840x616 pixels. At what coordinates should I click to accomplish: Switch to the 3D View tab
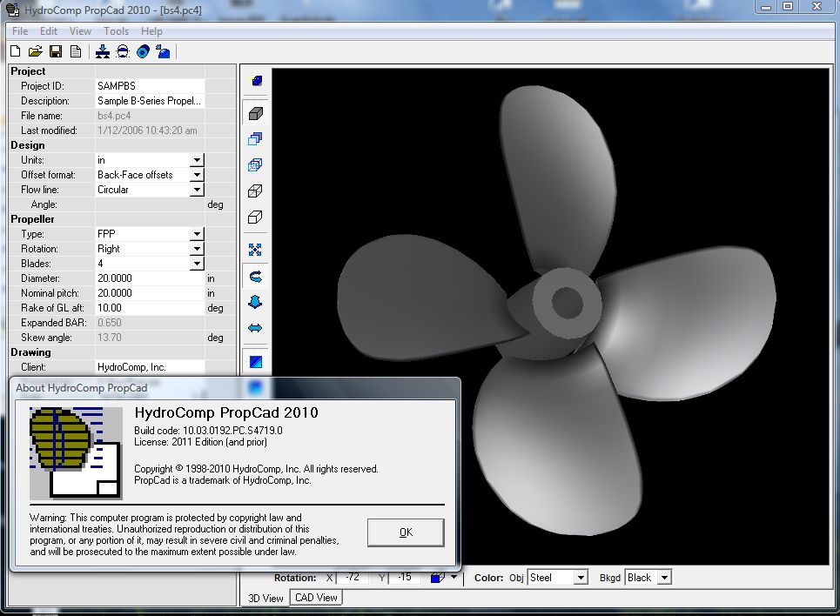click(x=265, y=598)
